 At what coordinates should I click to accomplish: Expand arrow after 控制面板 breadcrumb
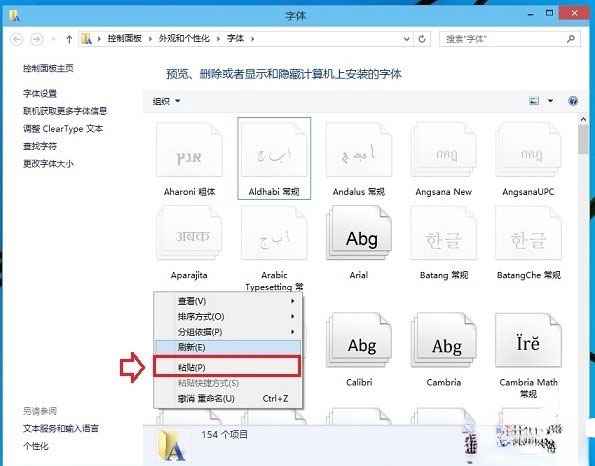click(x=150, y=39)
